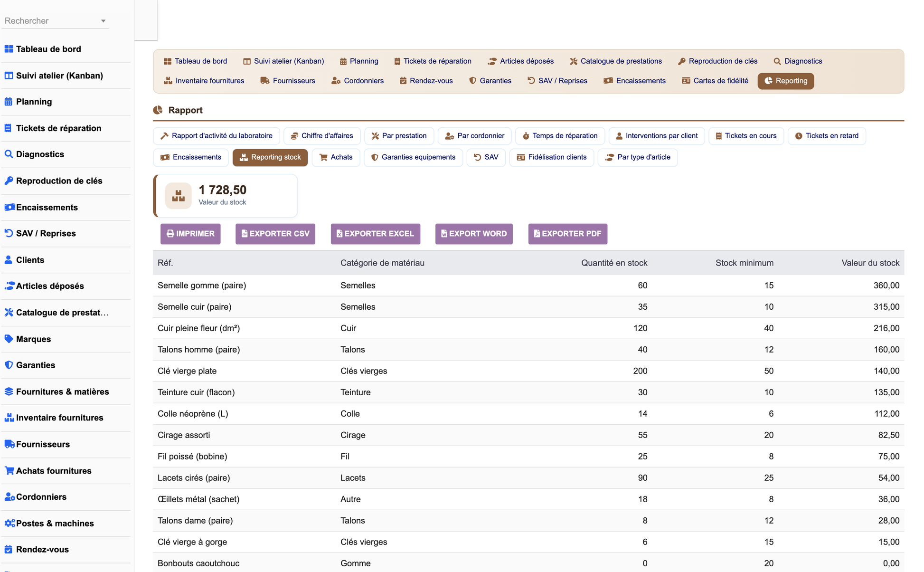Switch to Encaissements report tab
The image size is (924, 572).
point(191,157)
